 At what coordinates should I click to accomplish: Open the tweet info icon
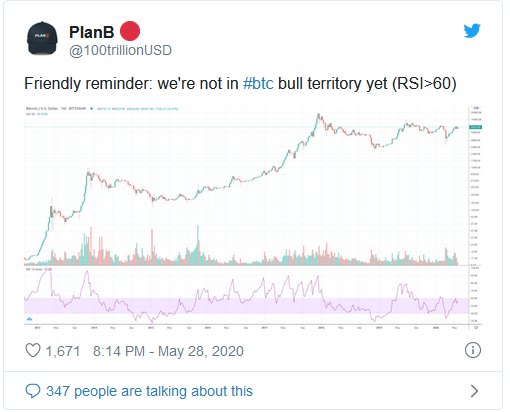point(473,350)
